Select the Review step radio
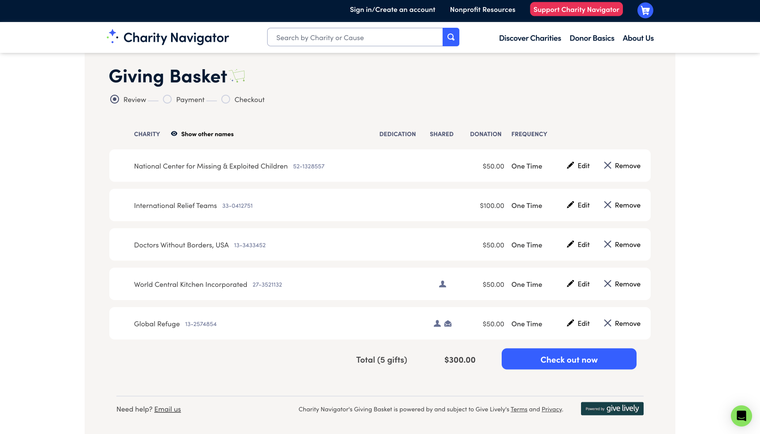760x434 pixels. (x=114, y=99)
